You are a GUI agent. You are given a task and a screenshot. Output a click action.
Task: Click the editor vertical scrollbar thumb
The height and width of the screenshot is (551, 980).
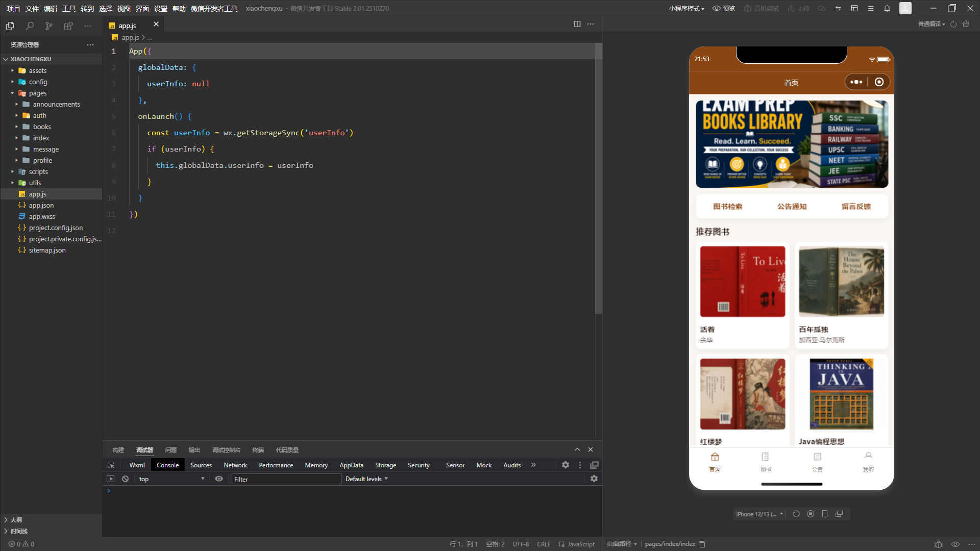599,179
